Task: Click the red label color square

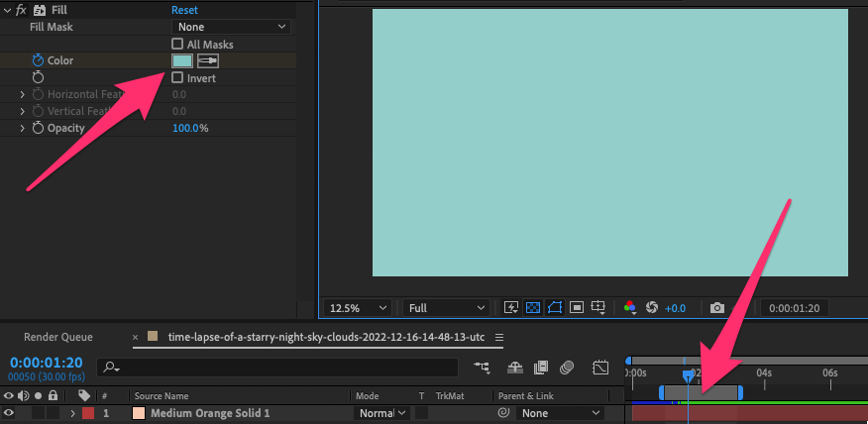Action: pyautogui.click(x=88, y=413)
